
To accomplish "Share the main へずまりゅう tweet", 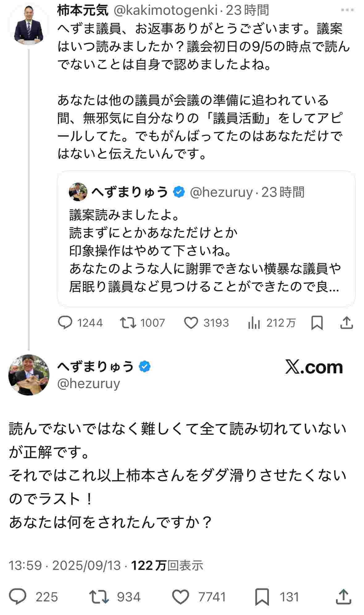I will [343, 597].
